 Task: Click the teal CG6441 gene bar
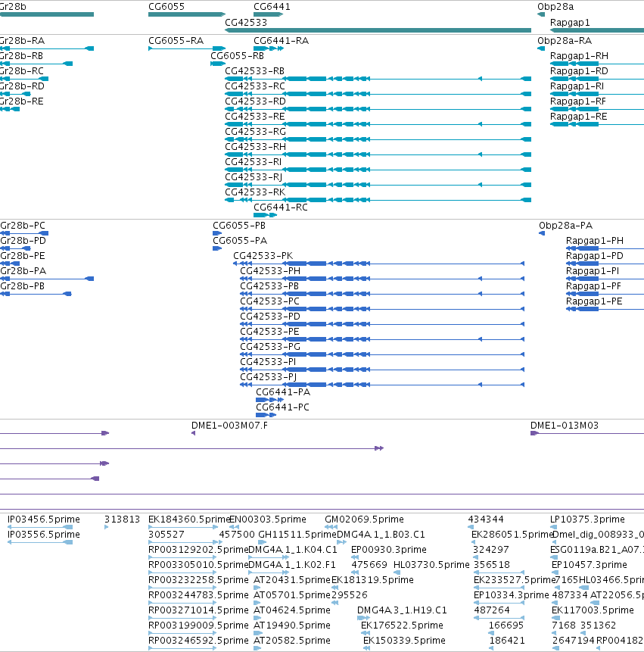click(x=268, y=14)
